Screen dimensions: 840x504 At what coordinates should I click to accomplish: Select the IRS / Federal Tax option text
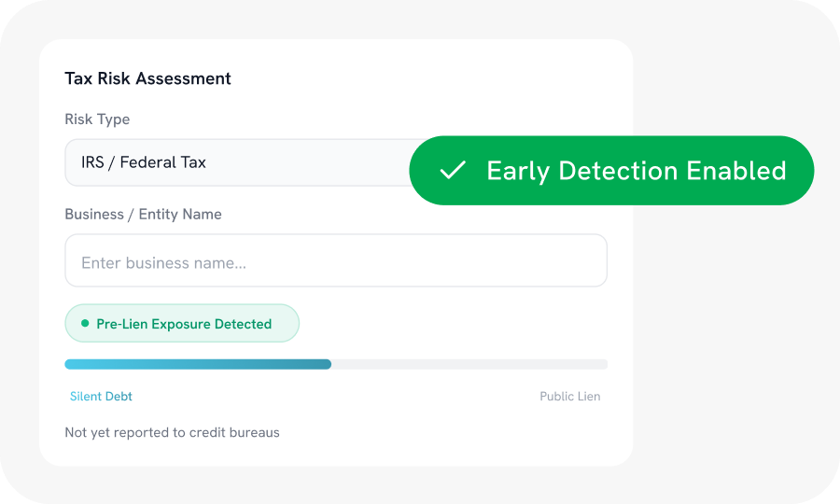144,162
